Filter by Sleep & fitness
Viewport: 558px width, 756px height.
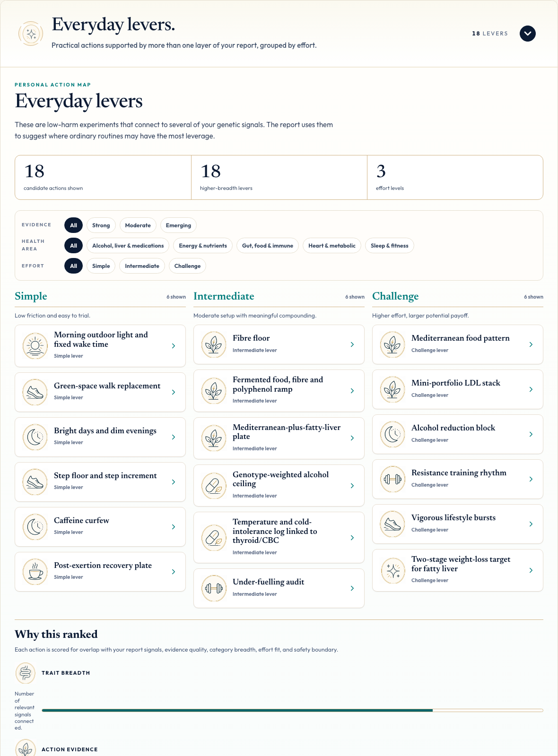(x=390, y=246)
